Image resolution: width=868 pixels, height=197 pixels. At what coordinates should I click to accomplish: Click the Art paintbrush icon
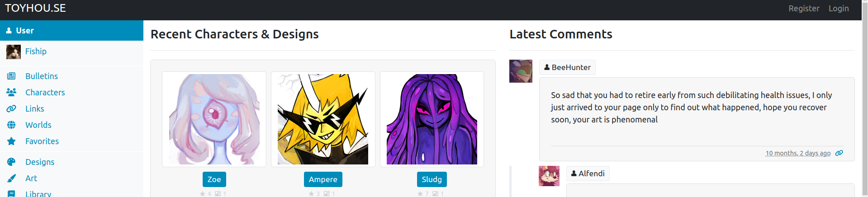11,178
